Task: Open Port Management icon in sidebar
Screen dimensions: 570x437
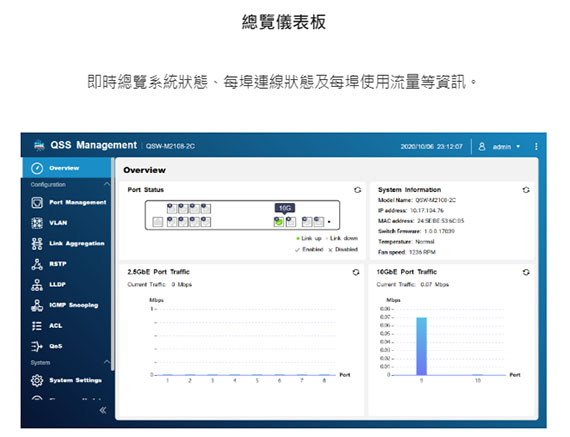Action: point(37,203)
